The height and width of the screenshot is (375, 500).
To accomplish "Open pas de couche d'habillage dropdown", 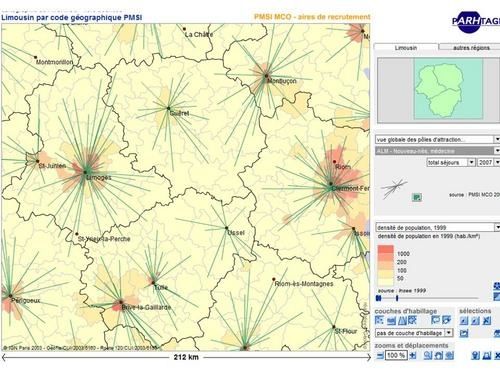I will click(414, 333).
